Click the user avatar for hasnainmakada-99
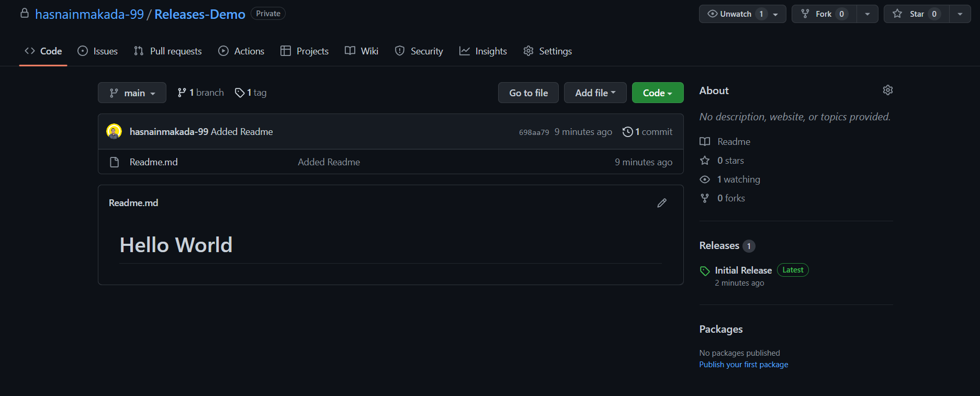Screen dimensions: 980x396 tap(114, 131)
